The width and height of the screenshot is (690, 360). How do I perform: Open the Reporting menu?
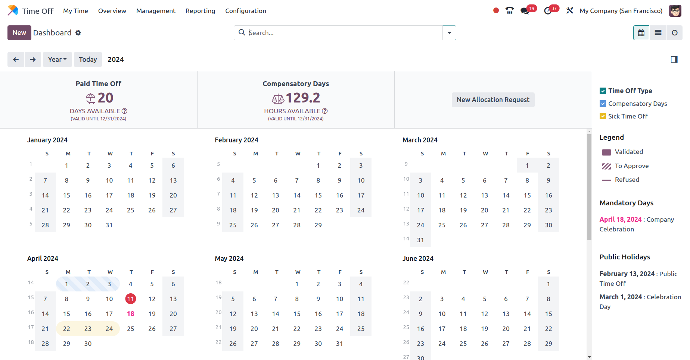click(x=200, y=11)
